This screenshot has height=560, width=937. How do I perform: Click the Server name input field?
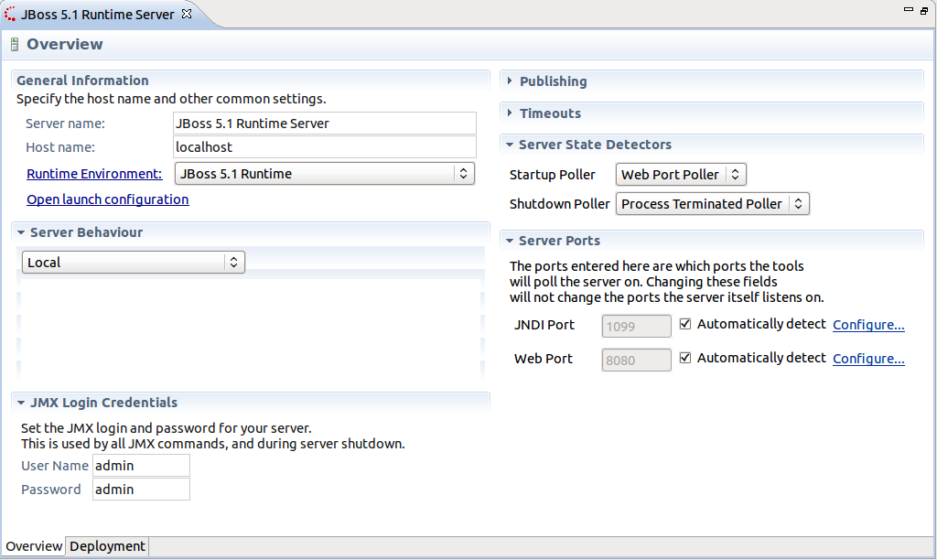[x=325, y=124]
